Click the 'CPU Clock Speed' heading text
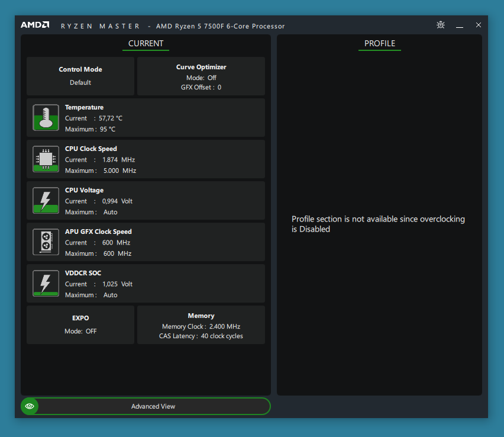This screenshot has width=504, height=437. pyautogui.click(x=91, y=149)
